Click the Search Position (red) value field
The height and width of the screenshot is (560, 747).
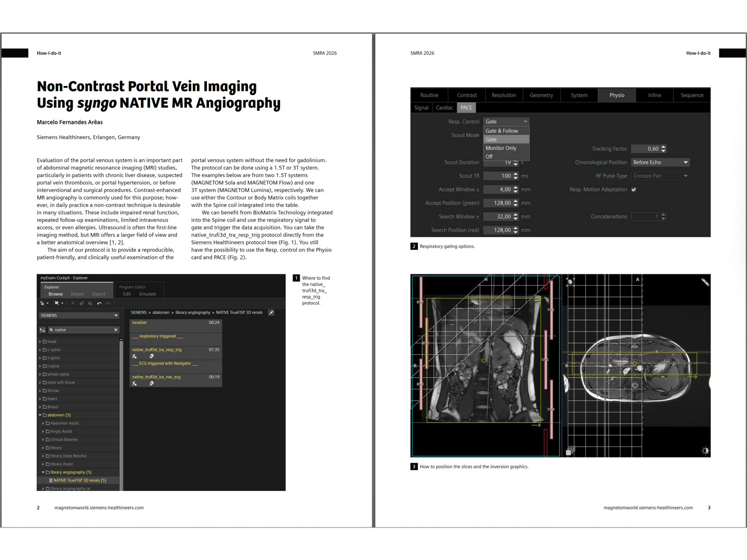click(x=501, y=230)
